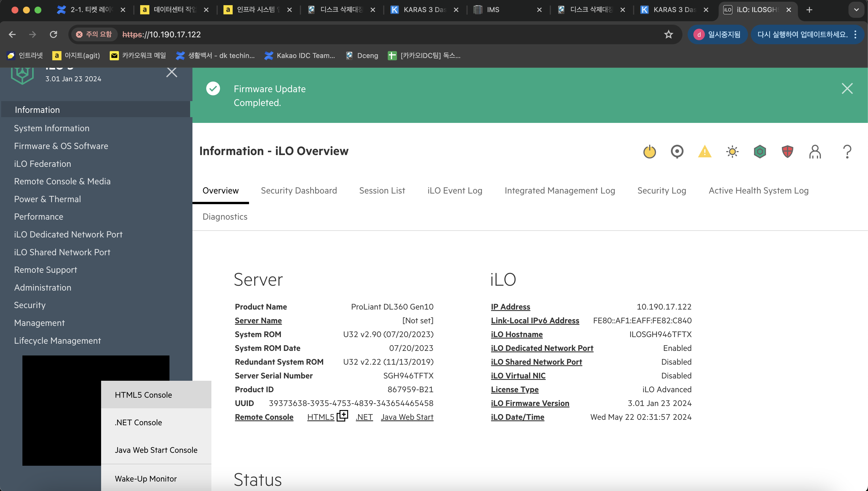Close the iLO navigation sidebar
The image size is (868, 491).
172,72
